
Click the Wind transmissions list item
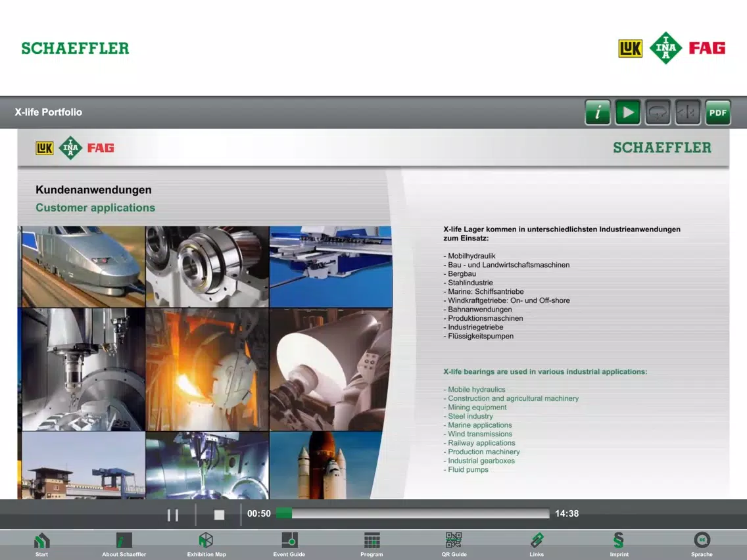click(478, 434)
